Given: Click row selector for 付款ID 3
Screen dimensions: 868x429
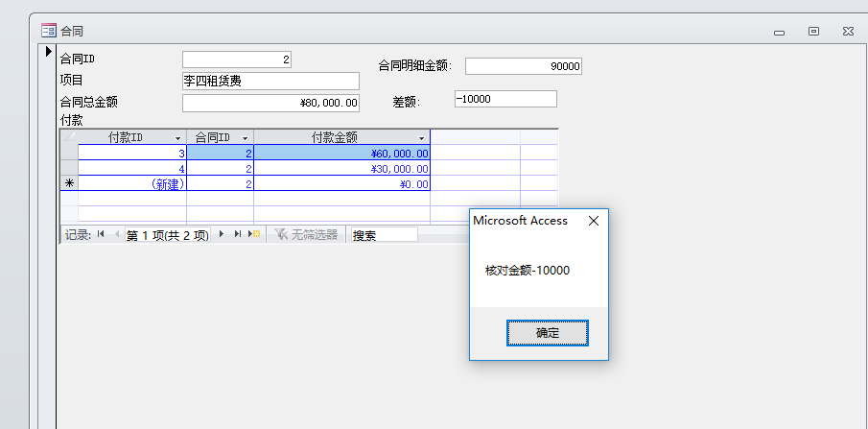Looking at the screenshot, I should (x=69, y=153).
